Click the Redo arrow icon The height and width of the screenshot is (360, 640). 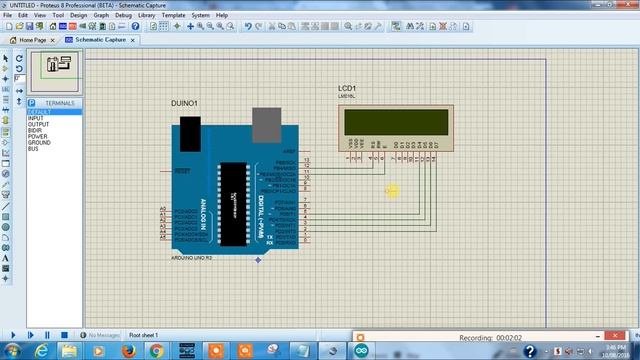[258, 27]
